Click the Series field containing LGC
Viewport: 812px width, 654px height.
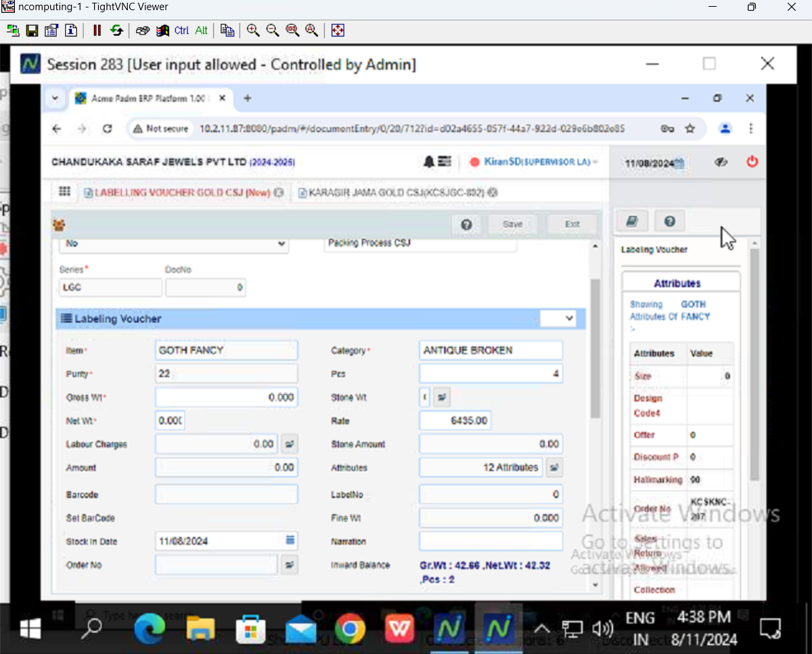tap(111, 288)
